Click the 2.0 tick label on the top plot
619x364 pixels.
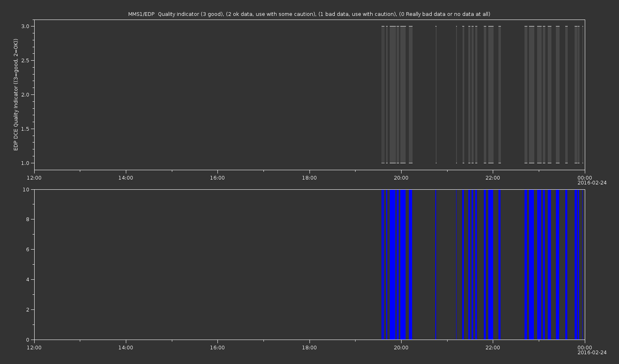tap(25, 95)
